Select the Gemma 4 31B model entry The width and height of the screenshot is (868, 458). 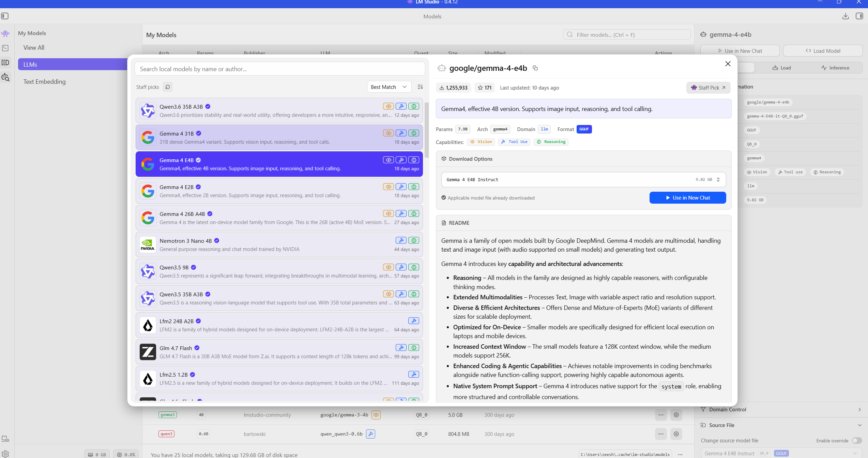(x=279, y=138)
